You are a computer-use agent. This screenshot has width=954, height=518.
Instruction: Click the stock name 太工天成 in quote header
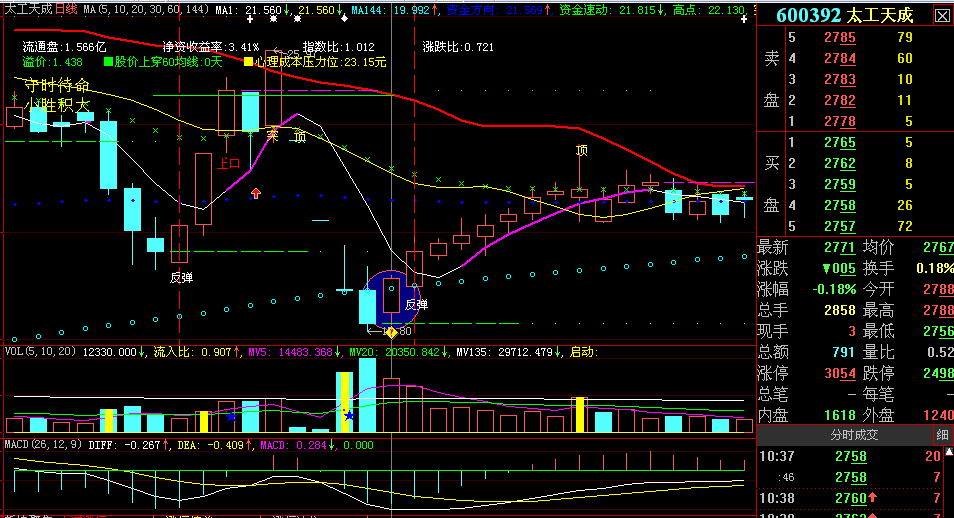pyautogui.click(x=880, y=15)
